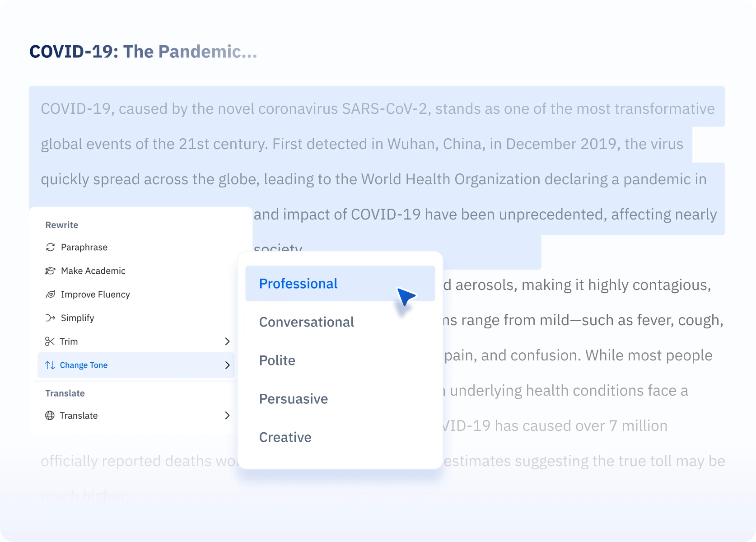
Task: Apply the Persuasive tone
Action: point(293,399)
